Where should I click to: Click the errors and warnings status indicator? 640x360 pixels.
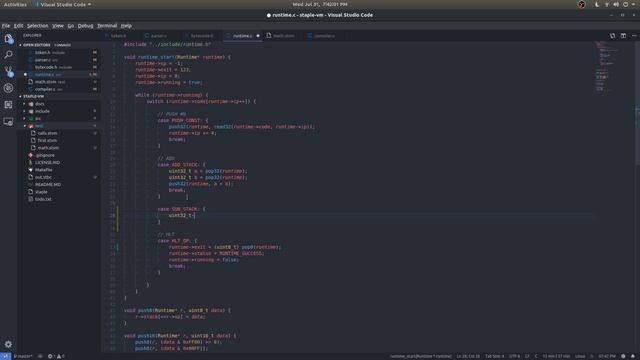(x=56, y=356)
